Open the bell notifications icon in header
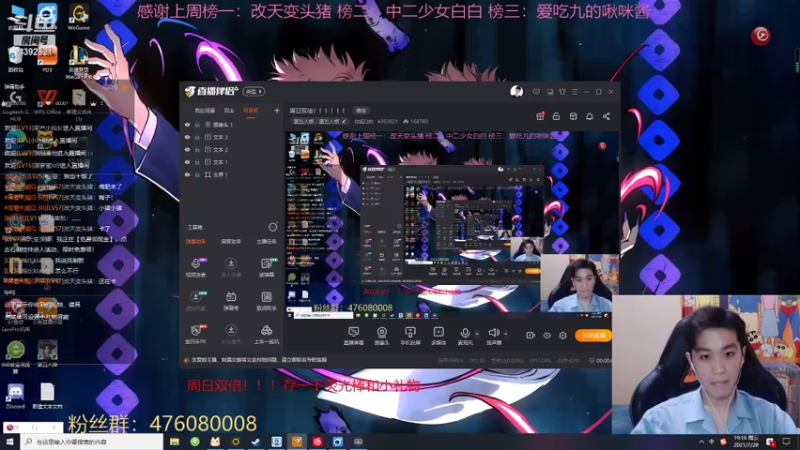The image size is (800, 450). point(589,116)
